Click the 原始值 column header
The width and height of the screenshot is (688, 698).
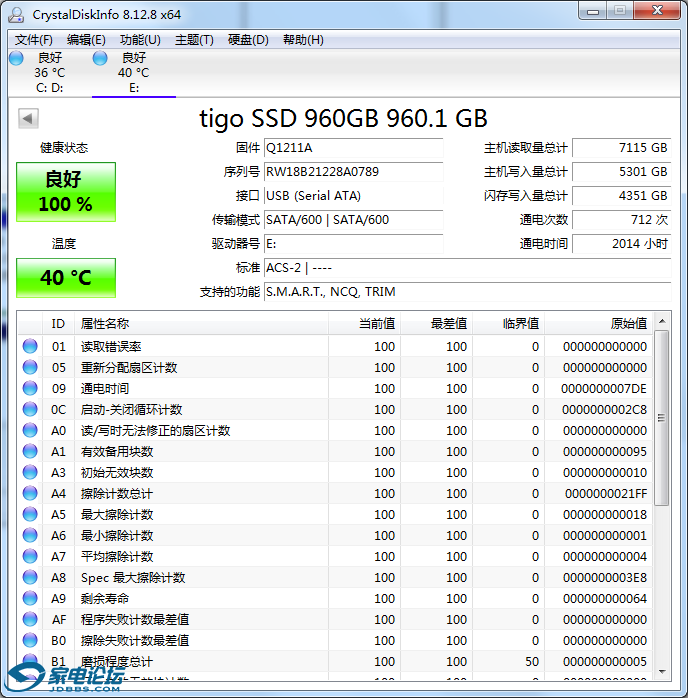[599, 324]
